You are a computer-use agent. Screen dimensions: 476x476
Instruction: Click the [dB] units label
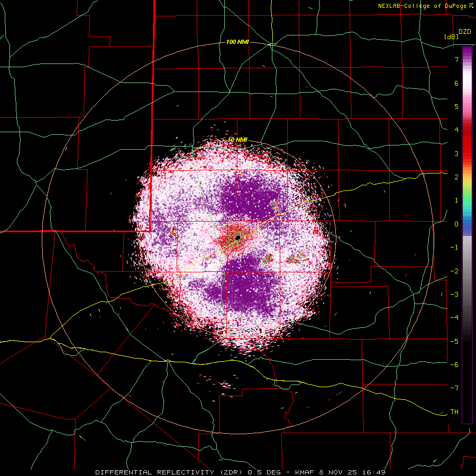coord(452,37)
